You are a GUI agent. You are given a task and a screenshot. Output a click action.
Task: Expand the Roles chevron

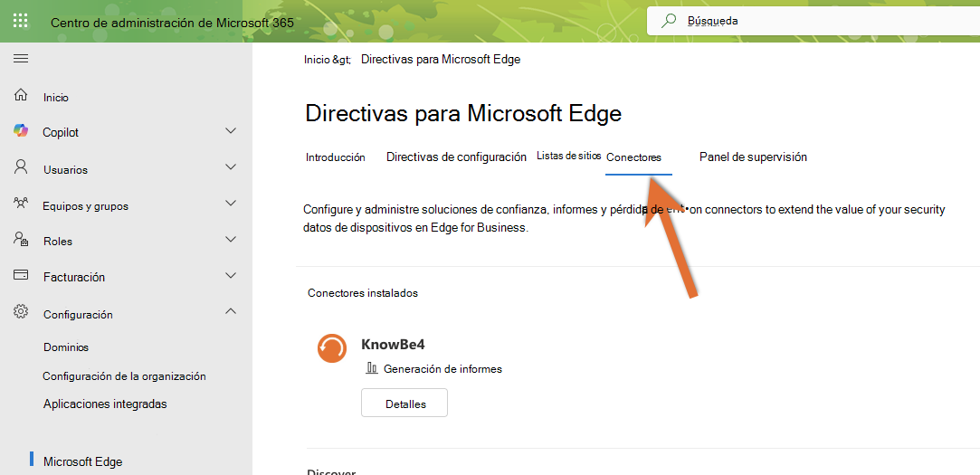pos(231,240)
